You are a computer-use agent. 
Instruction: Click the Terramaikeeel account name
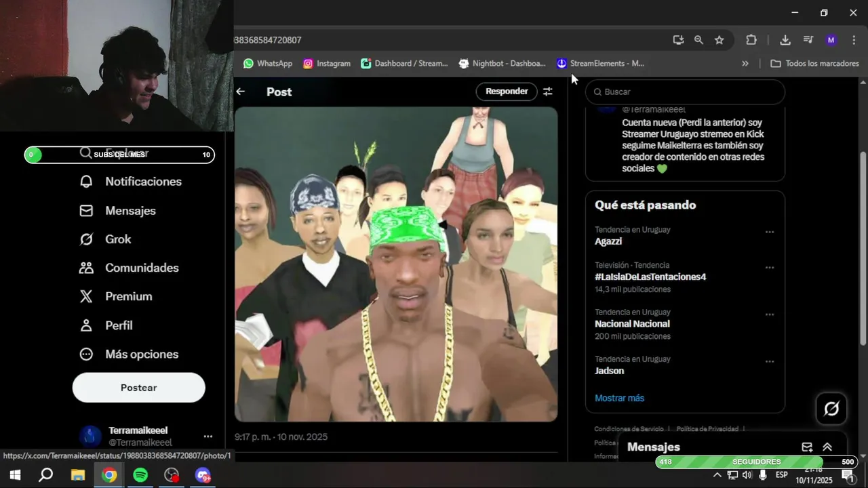(138, 430)
